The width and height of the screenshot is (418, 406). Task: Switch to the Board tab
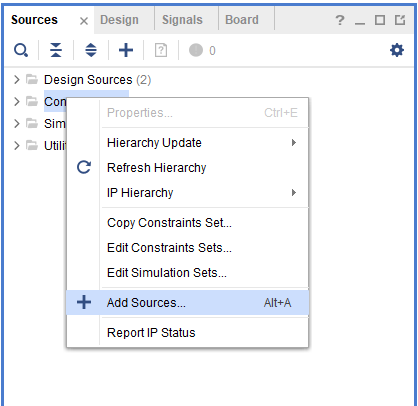[242, 20]
